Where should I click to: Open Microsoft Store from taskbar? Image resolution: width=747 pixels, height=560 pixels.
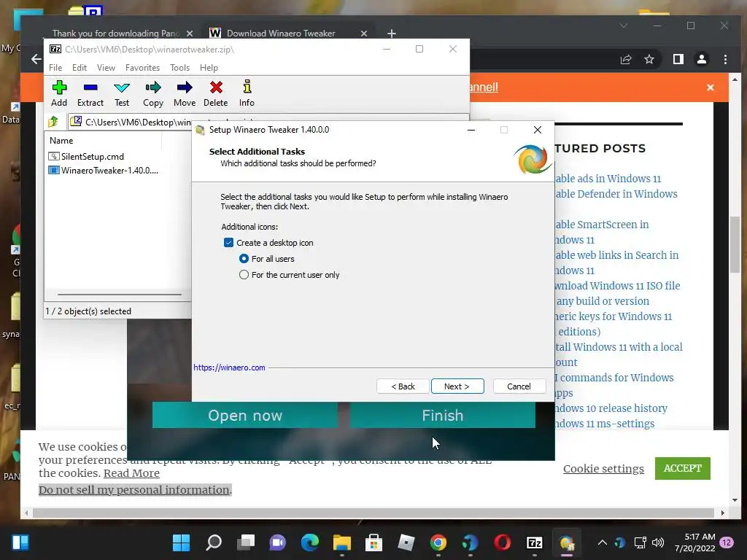point(374,542)
